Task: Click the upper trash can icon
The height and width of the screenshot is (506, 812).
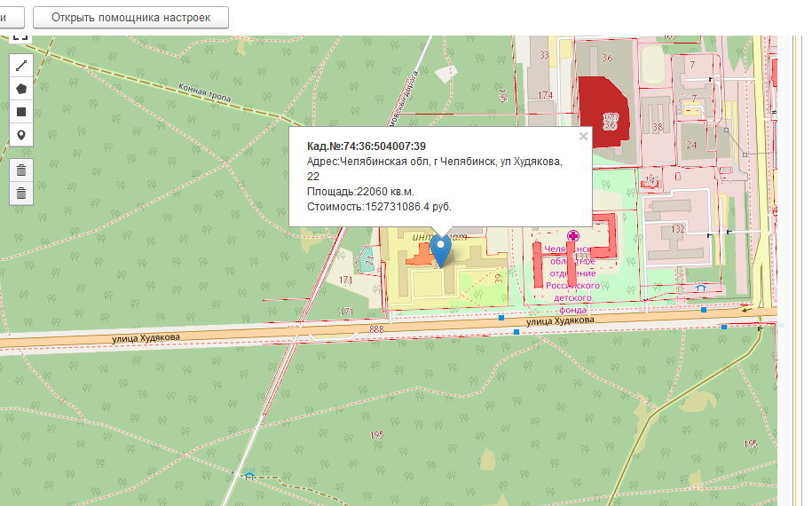Action: pos(21,170)
